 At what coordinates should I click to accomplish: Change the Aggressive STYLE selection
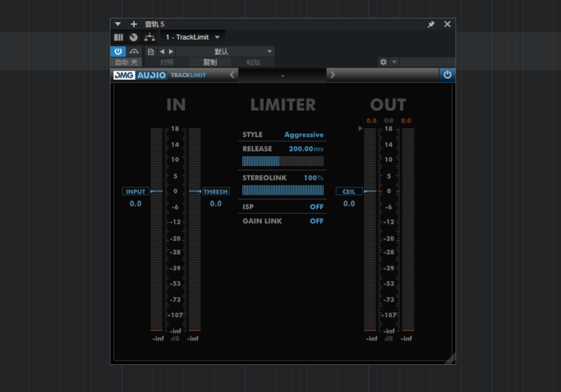pyautogui.click(x=304, y=135)
